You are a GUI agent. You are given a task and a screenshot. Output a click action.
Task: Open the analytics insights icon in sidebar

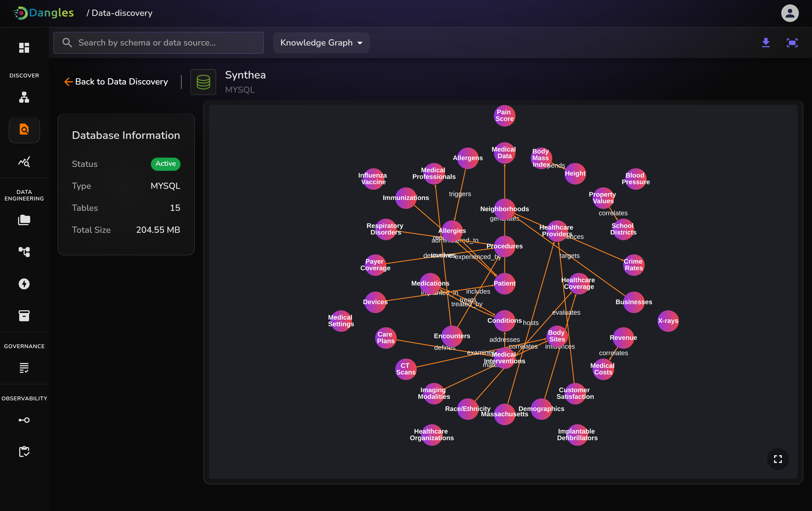pos(24,162)
